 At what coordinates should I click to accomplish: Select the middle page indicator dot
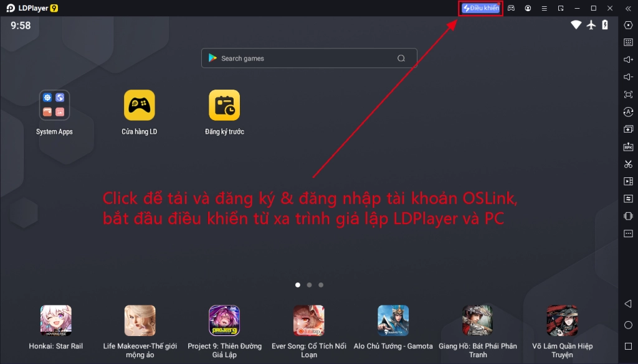[309, 285]
